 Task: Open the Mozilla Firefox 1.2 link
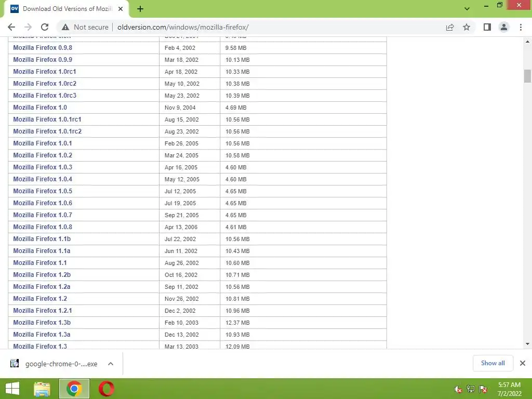tap(40, 299)
